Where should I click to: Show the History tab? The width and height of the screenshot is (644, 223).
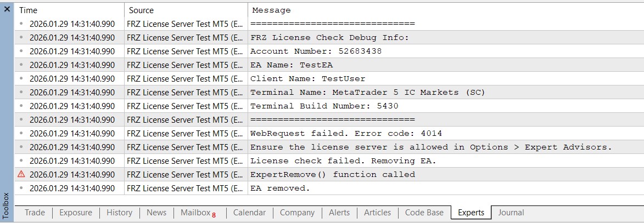(x=119, y=213)
